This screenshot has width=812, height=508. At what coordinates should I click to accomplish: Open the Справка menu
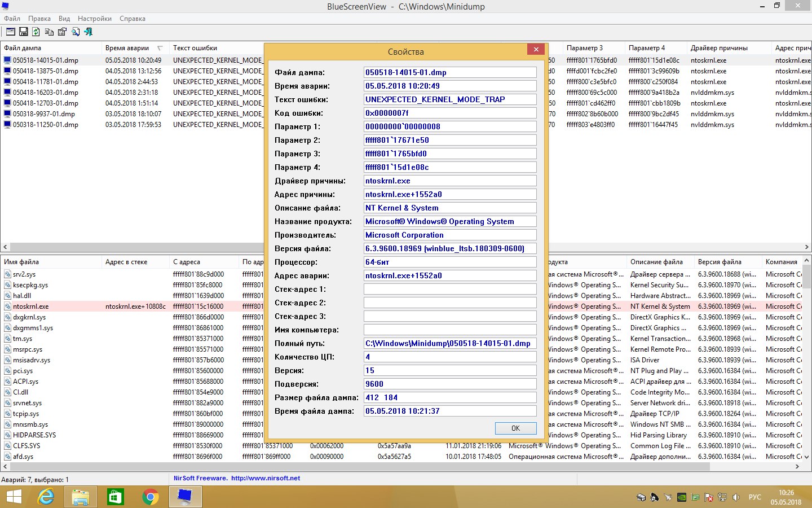(133, 19)
